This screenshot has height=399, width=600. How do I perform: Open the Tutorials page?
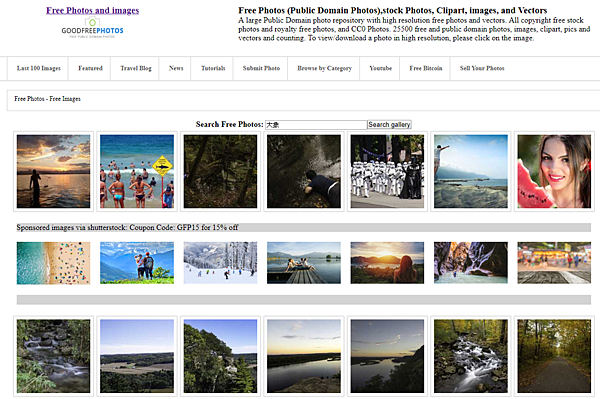click(x=213, y=68)
